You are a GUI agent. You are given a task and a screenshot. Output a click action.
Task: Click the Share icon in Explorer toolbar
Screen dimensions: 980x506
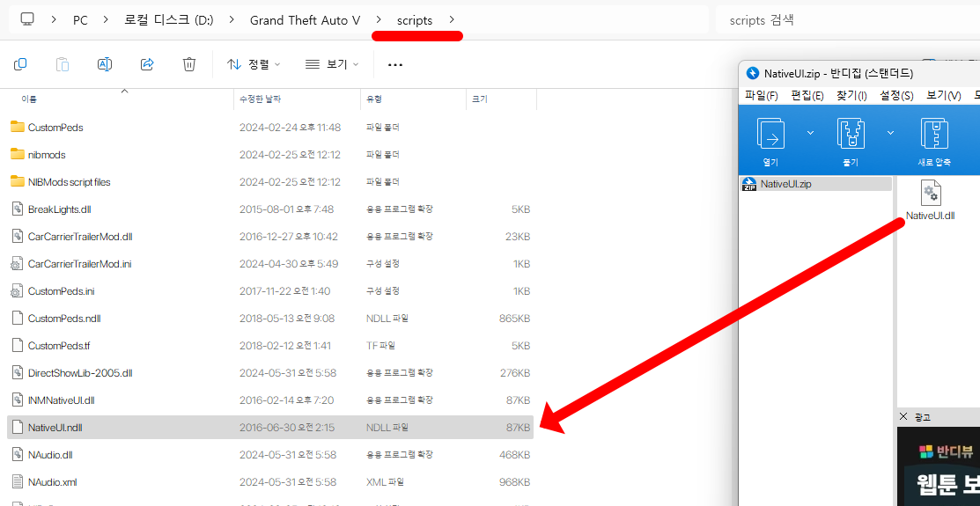click(x=147, y=64)
